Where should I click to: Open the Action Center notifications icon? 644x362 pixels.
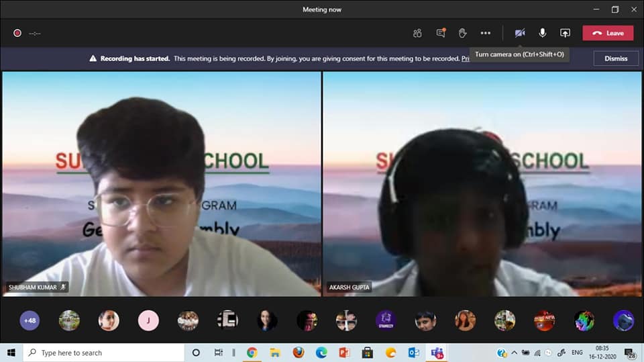point(630,353)
